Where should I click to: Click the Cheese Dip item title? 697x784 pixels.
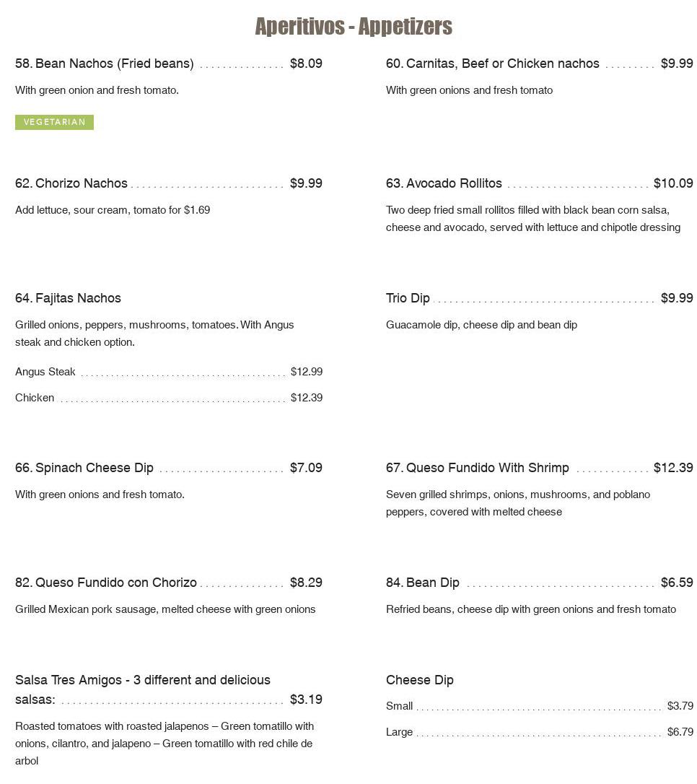point(420,680)
